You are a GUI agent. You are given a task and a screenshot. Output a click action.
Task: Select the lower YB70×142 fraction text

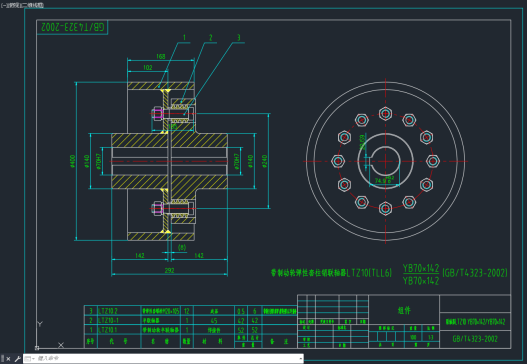[x=421, y=280]
